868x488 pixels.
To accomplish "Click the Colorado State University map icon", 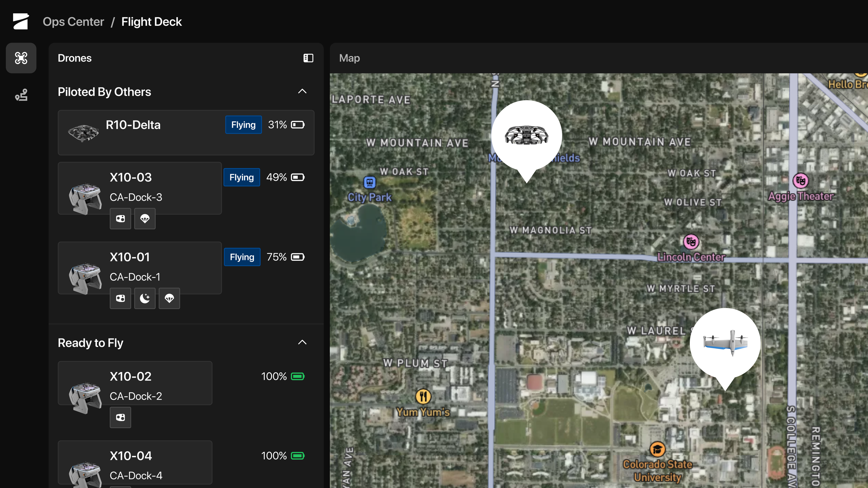I will coord(657,449).
